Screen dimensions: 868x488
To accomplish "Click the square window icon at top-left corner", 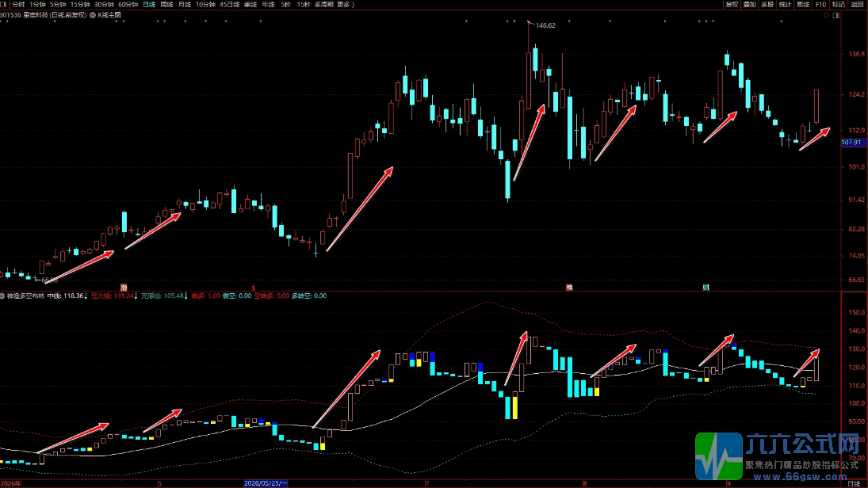I will point(4,5).
